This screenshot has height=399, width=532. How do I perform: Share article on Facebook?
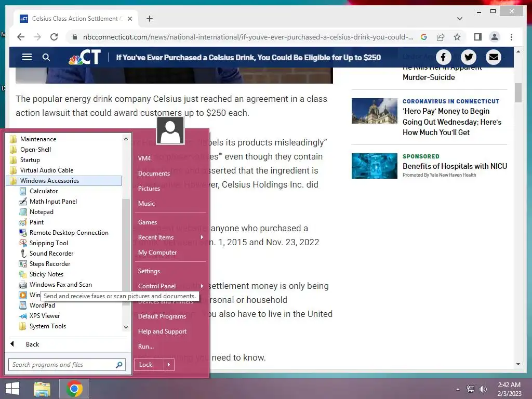click(443, 57)
